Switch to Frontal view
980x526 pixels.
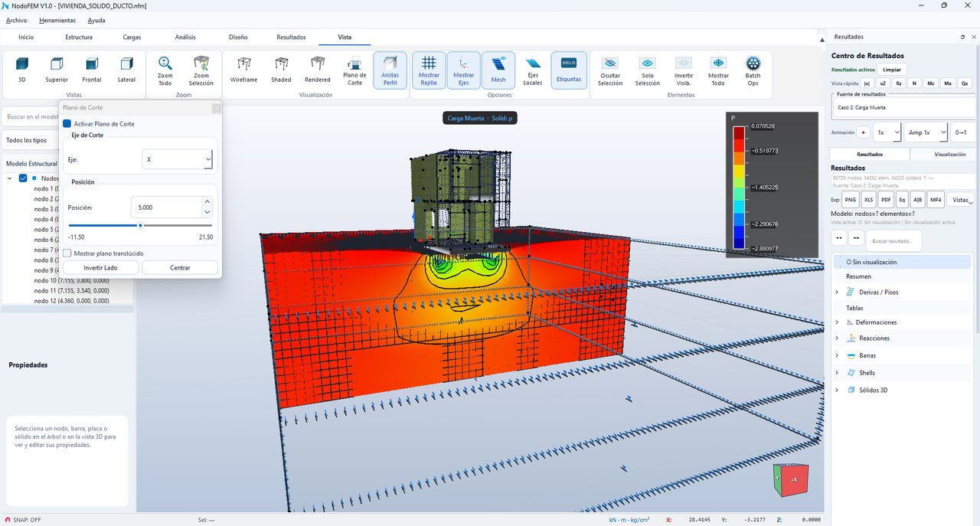(92, 69)
